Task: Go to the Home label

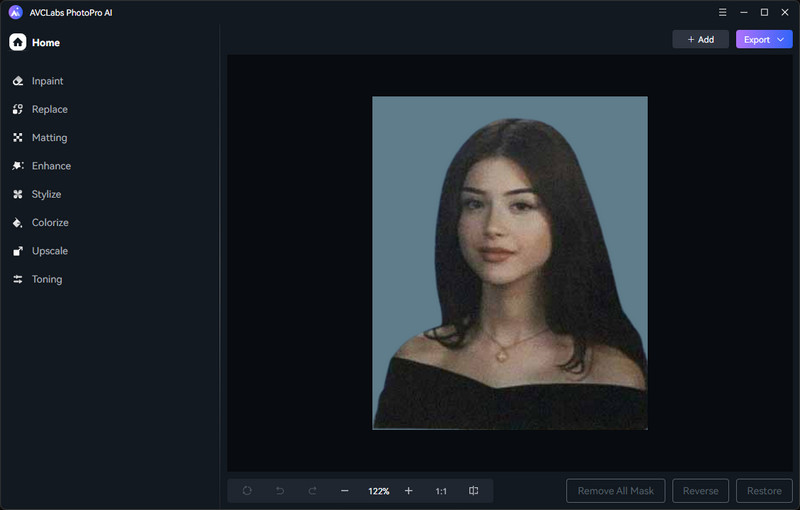Action: (46, 43)
